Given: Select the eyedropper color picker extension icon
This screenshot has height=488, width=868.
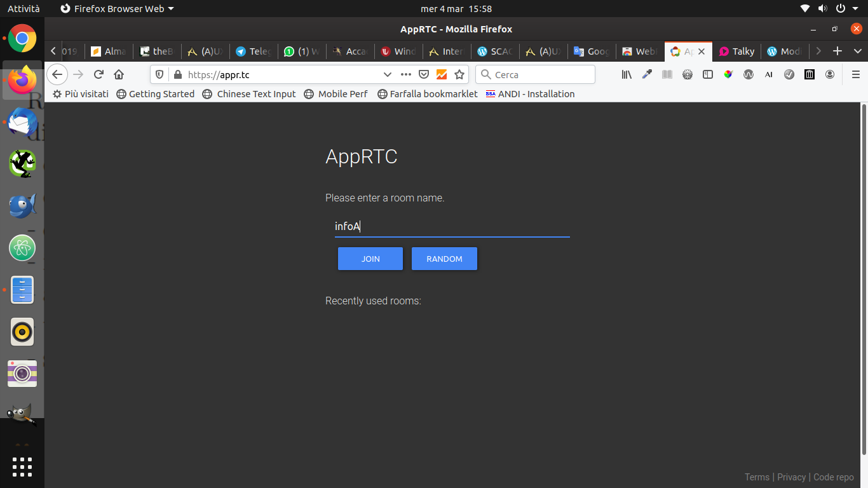Looking at the screenshot, I should (647, 74).
